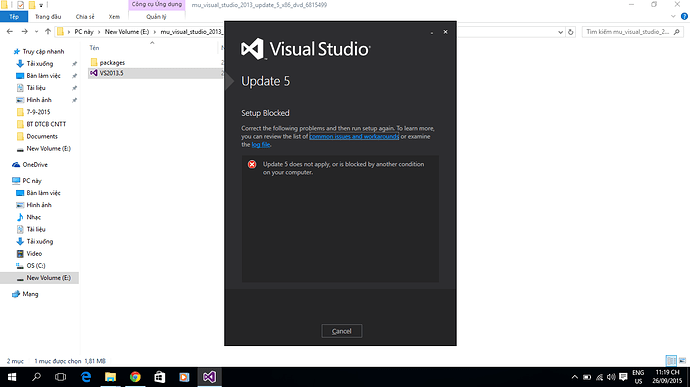Open network tray icon
Image resolution: width=690 pixels, height=387 pixels.
(599, 377)
